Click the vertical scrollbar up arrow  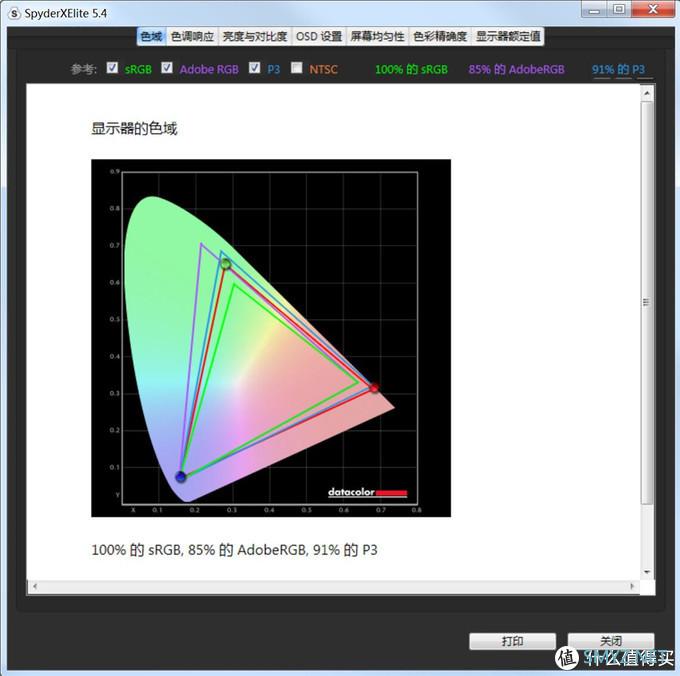coord(647,93)
